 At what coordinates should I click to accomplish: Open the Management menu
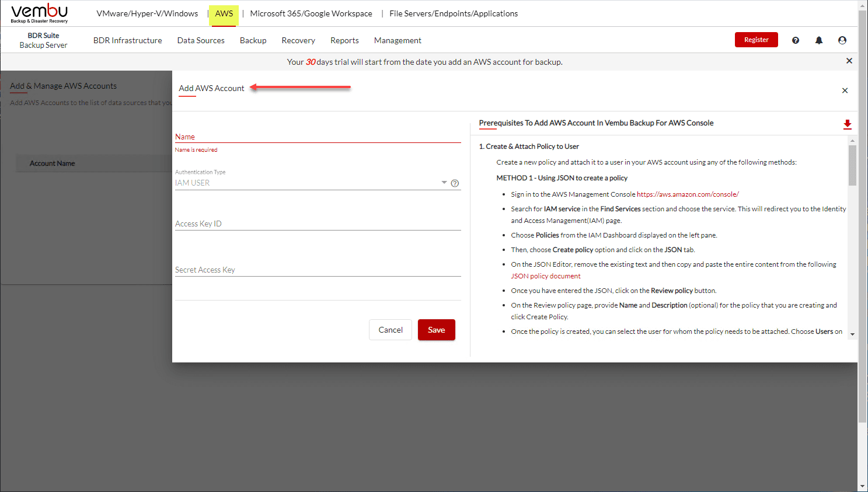(398, 40)
